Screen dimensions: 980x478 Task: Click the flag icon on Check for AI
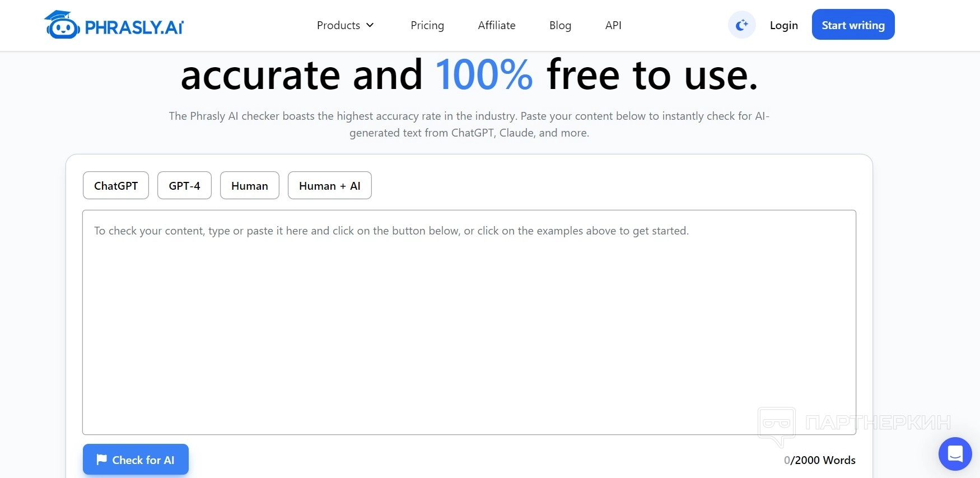(101, 460)
